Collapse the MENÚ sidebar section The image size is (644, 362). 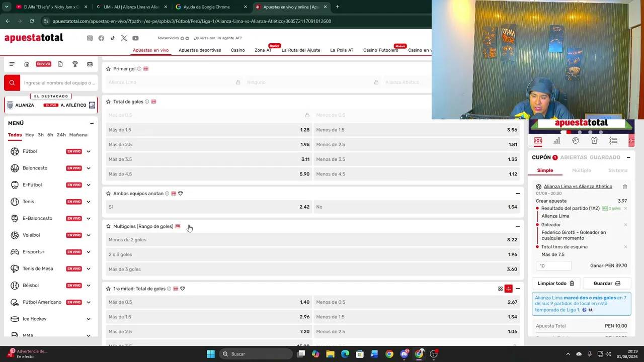[x=92, y=123]
